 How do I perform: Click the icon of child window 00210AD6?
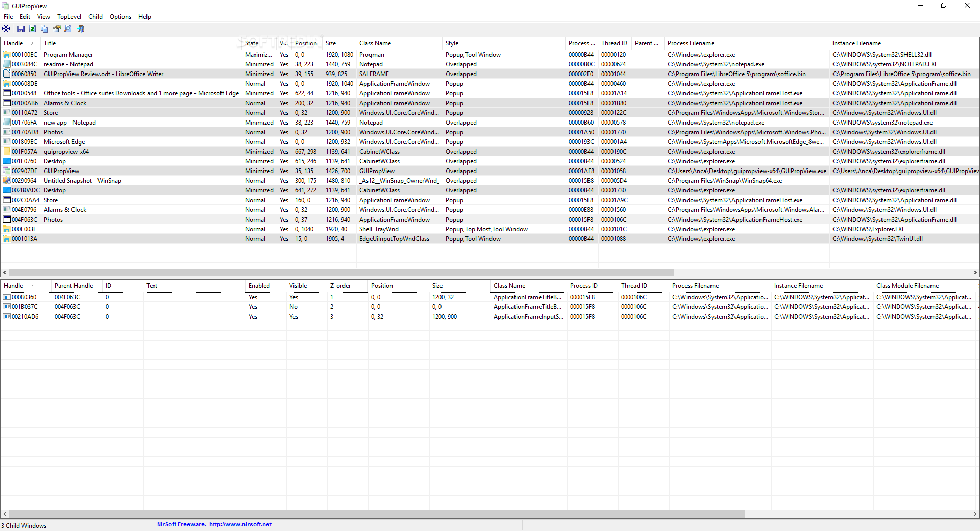tap(7, 317)
